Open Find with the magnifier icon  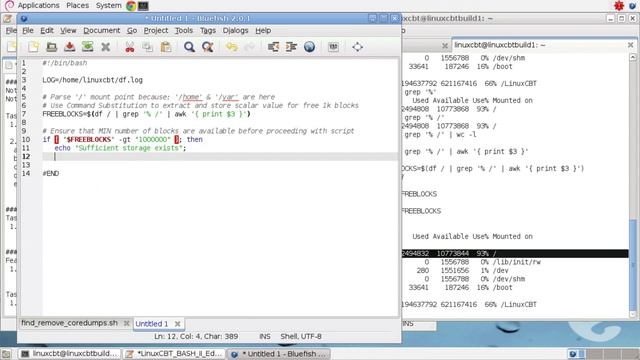(x=189, y=47)
